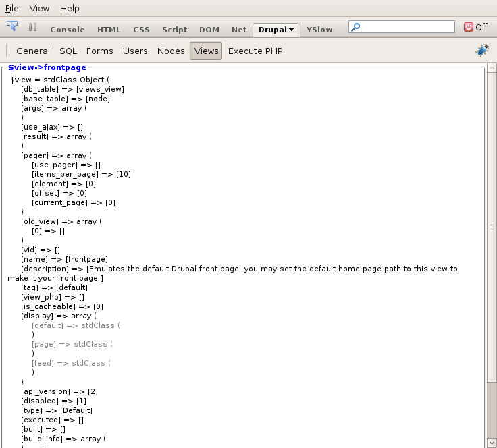The image size is (497, 448).
Task: Focus the Firebug search input field
Action: click(402, 27)
